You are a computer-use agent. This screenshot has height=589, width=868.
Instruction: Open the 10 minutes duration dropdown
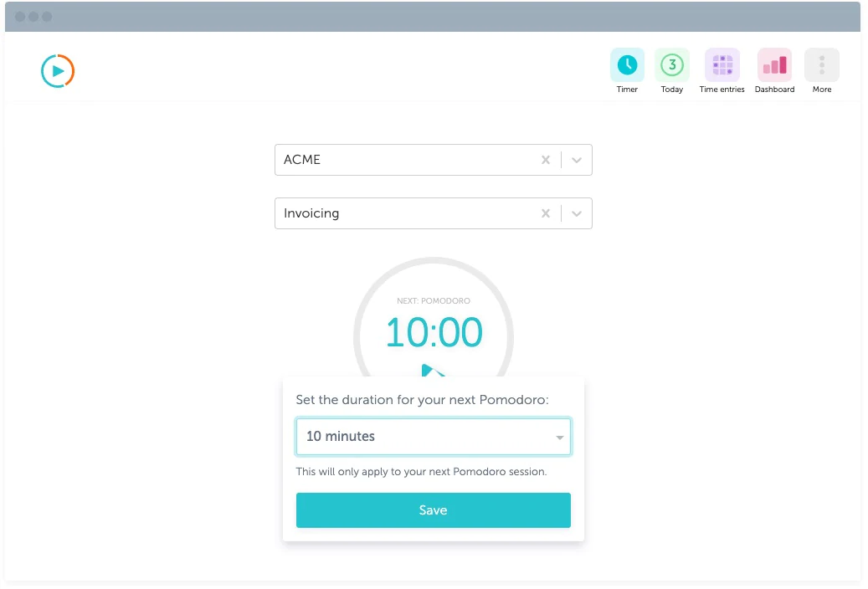(434, 437)
